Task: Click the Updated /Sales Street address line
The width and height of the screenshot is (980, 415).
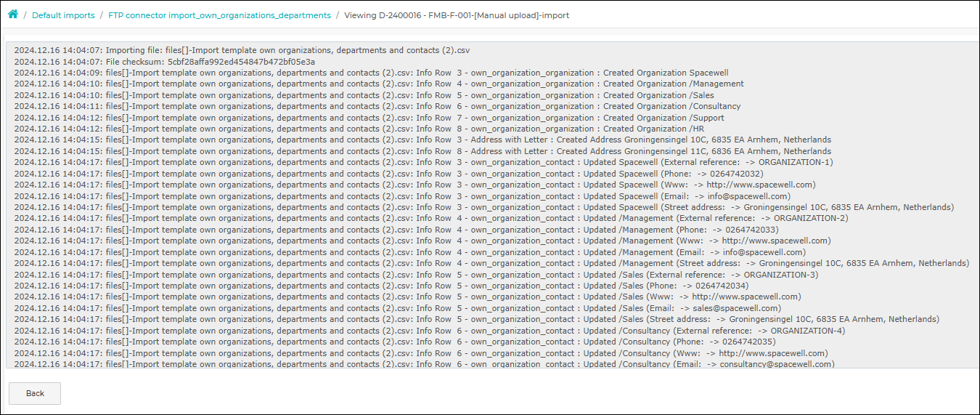Action: 477,320
